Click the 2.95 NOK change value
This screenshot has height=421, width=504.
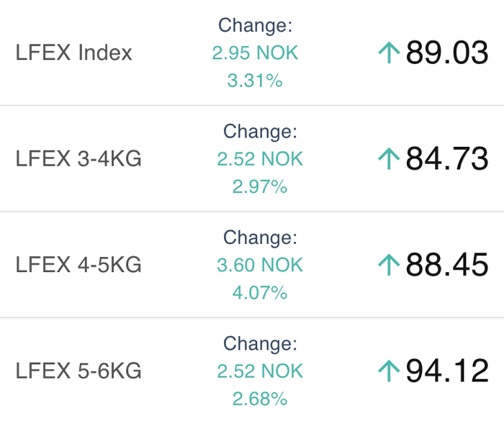255,53
